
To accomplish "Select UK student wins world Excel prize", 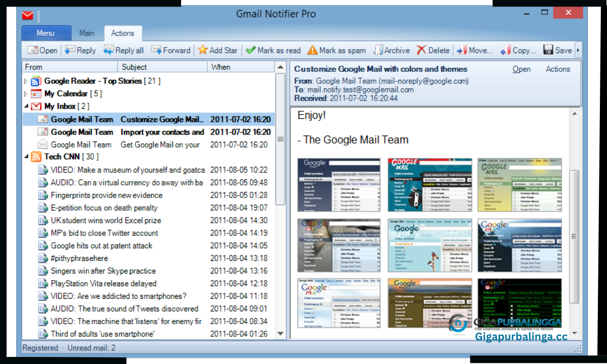I will click(149, 220).
